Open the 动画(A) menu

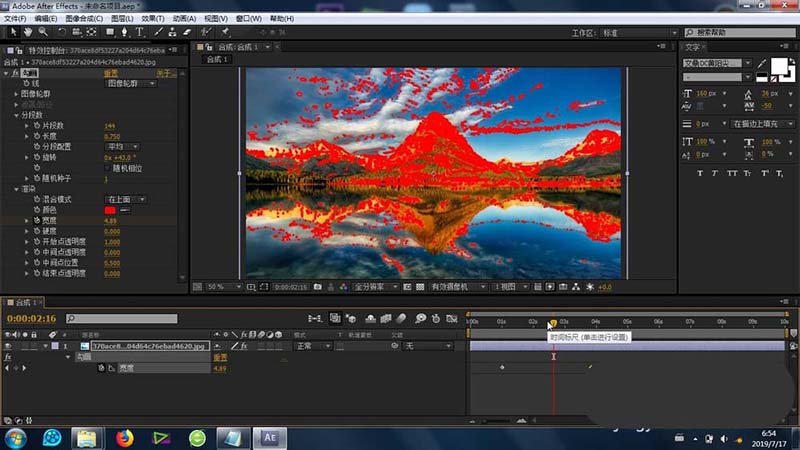[184, 18]
